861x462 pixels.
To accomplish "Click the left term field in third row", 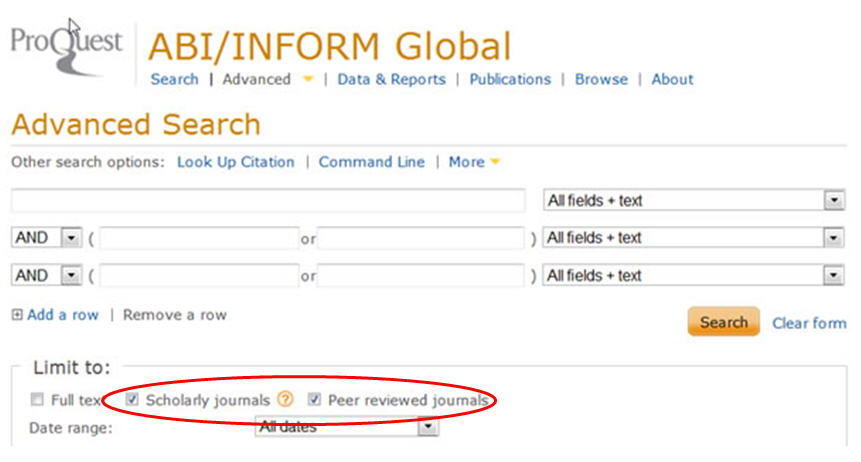I will (199, 275).
